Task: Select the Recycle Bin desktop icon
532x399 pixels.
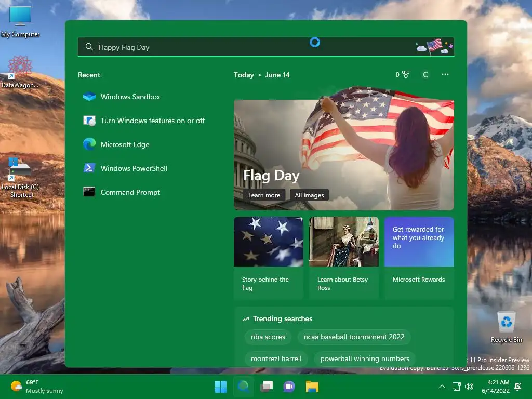Action: [506, 327]
